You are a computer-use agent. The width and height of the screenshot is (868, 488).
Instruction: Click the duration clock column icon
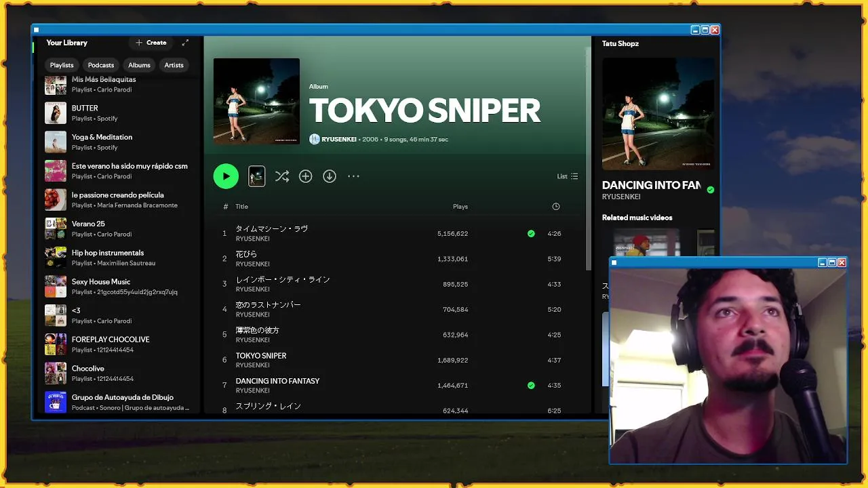[556, 206]
